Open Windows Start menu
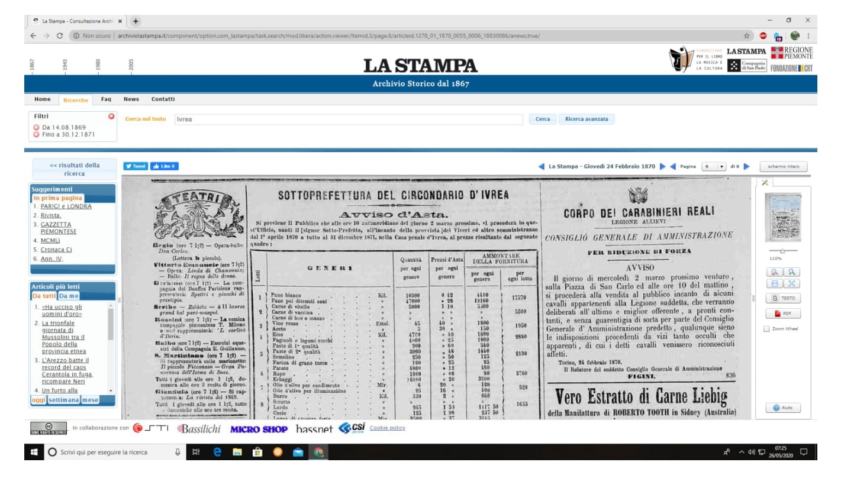This screenshot has height=504, width=844. 34,452
